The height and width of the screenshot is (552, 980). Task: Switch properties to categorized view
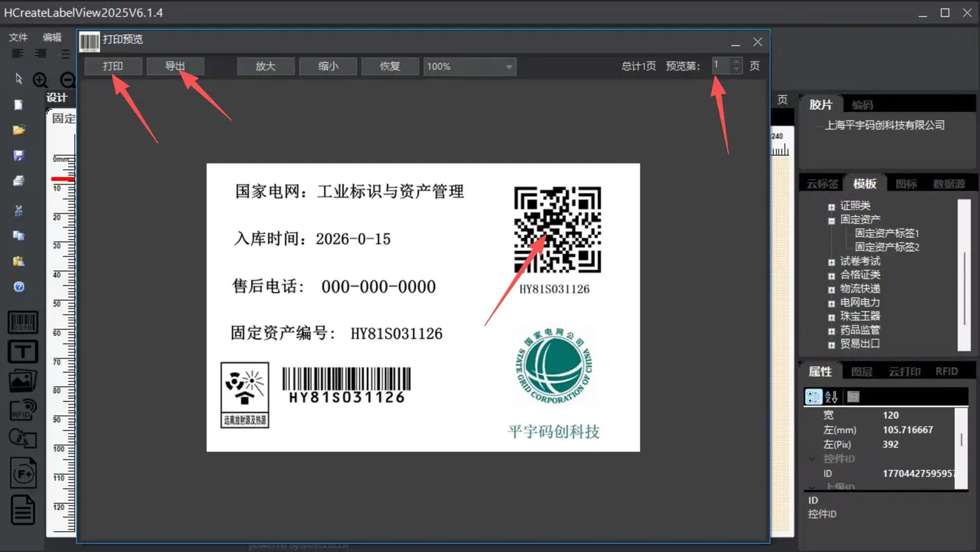pyautogui.click(x=813, y=397)
